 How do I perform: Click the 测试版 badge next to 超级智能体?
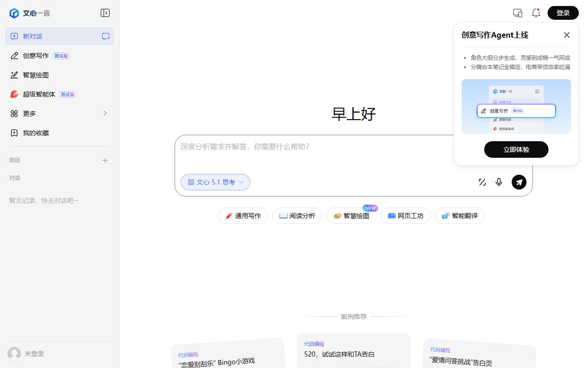[68, 94]
